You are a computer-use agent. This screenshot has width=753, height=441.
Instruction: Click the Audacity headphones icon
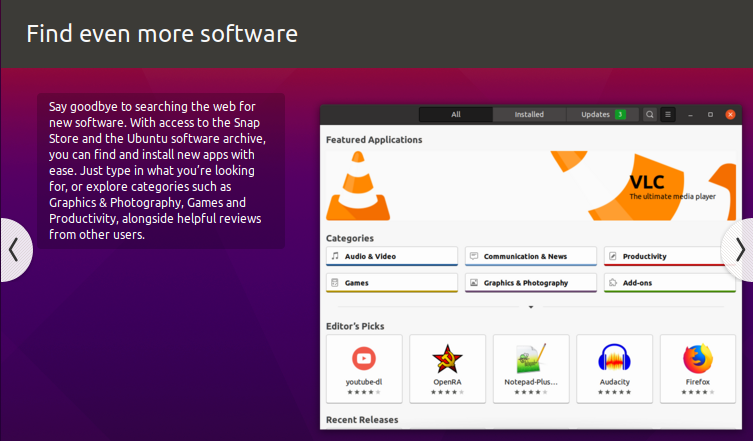(614, 359)
